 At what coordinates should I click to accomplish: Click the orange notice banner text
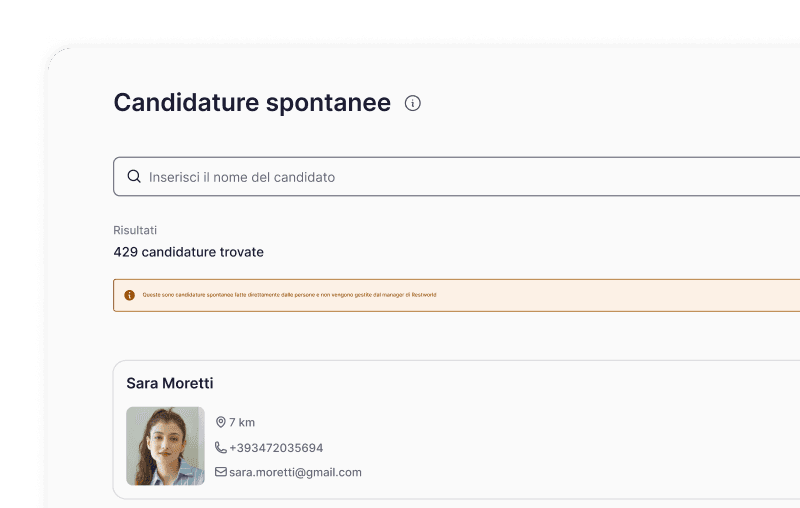tap(289, 295)
